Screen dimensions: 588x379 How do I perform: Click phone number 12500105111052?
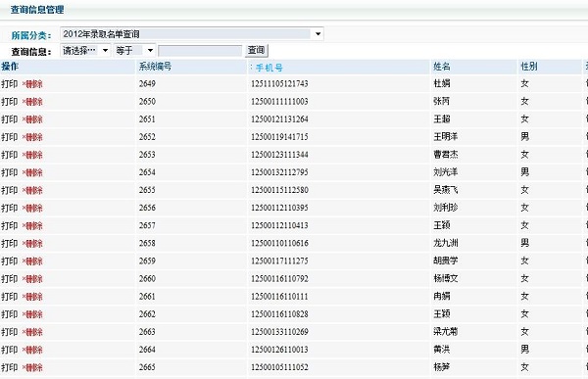click(279, 367)
